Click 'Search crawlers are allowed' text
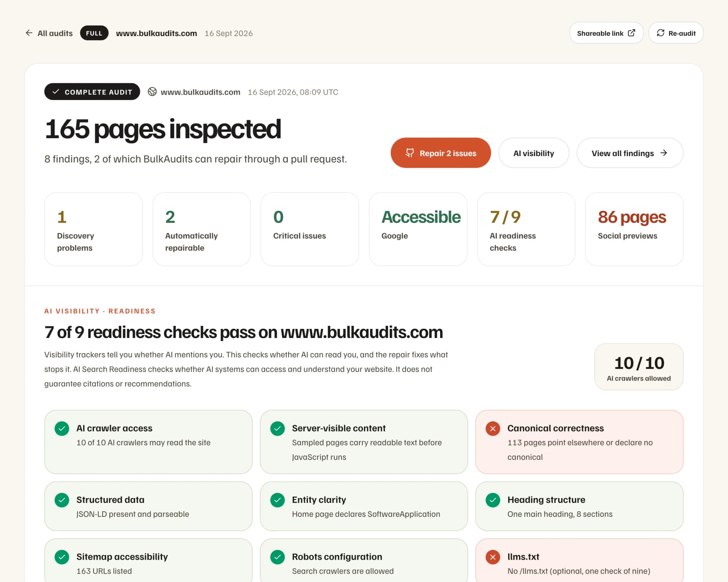The height and width of the screenshot is (582, 728). (x=342, y=571)
